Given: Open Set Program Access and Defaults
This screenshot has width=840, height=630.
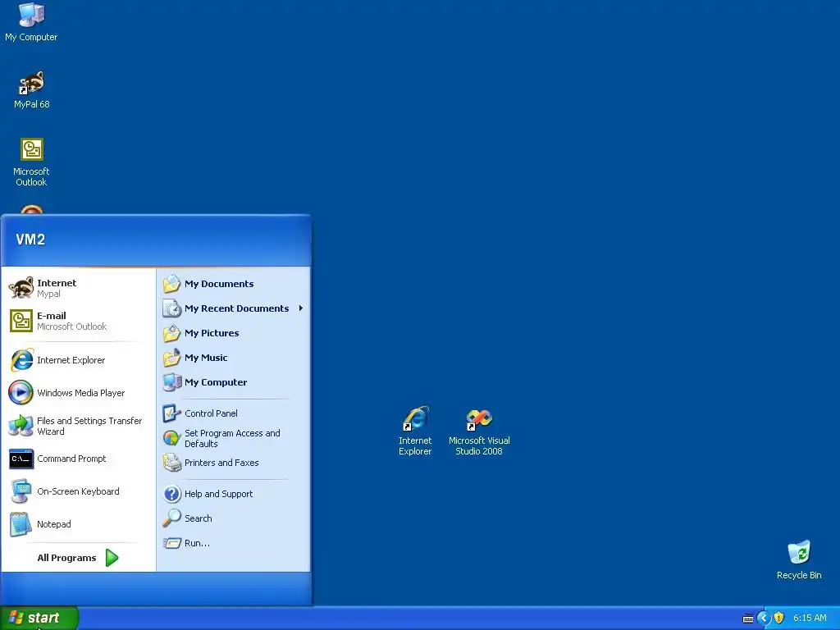Looking at the screenshot, I should [x=234, y=438].
